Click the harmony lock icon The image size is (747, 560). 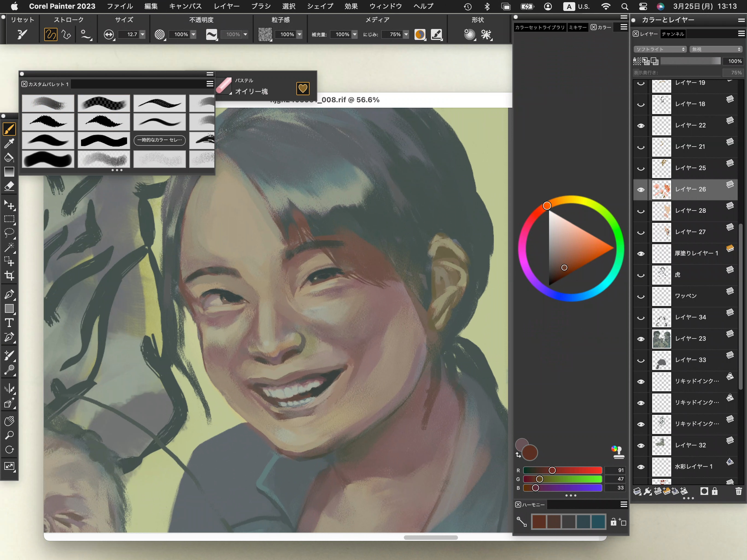click(x=613, y=522)
